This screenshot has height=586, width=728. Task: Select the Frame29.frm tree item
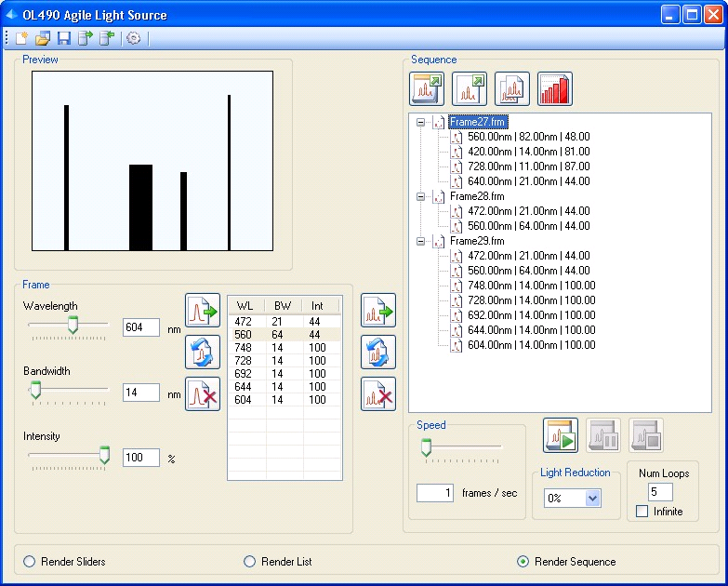477,241
